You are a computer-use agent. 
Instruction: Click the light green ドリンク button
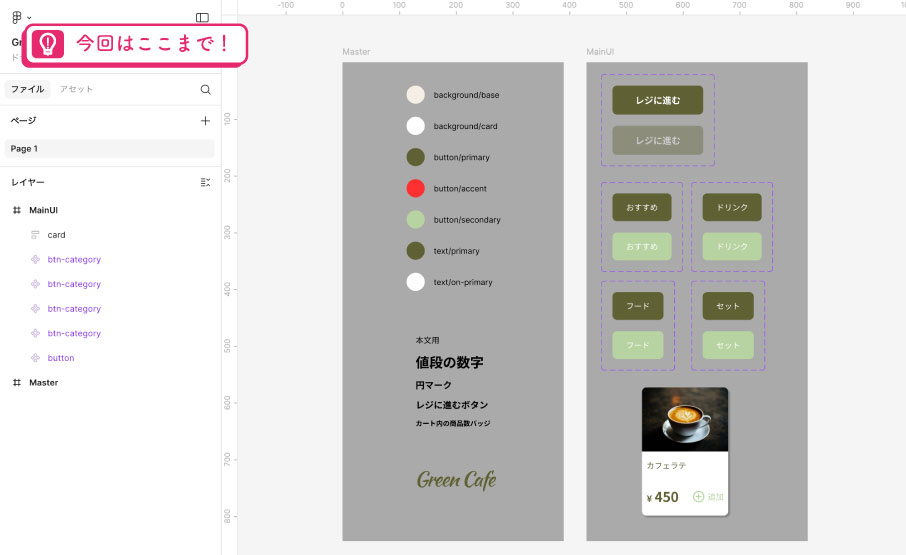(x=732, y=247)
